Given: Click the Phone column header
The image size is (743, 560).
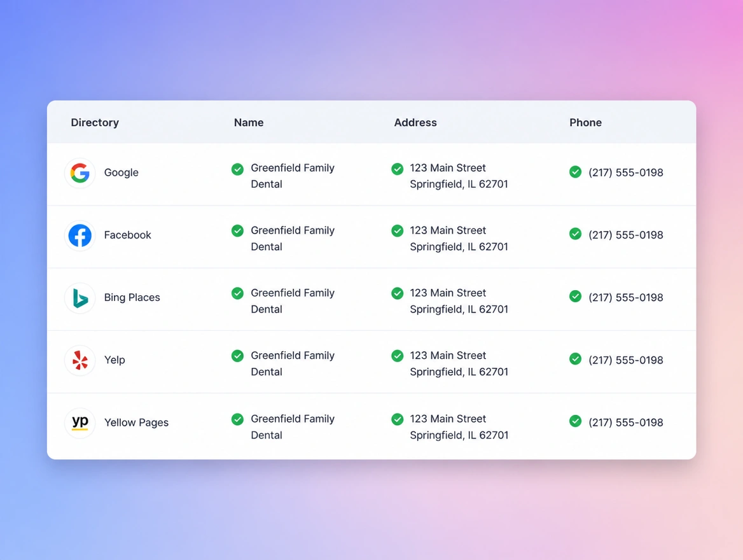Looking at the screenshot, I should (x=586, y=122).
